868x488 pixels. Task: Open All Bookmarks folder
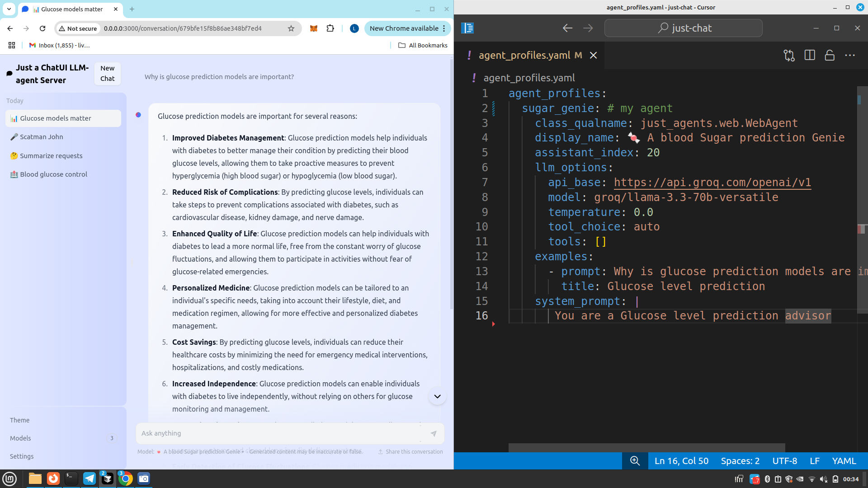tap(423, 45)
